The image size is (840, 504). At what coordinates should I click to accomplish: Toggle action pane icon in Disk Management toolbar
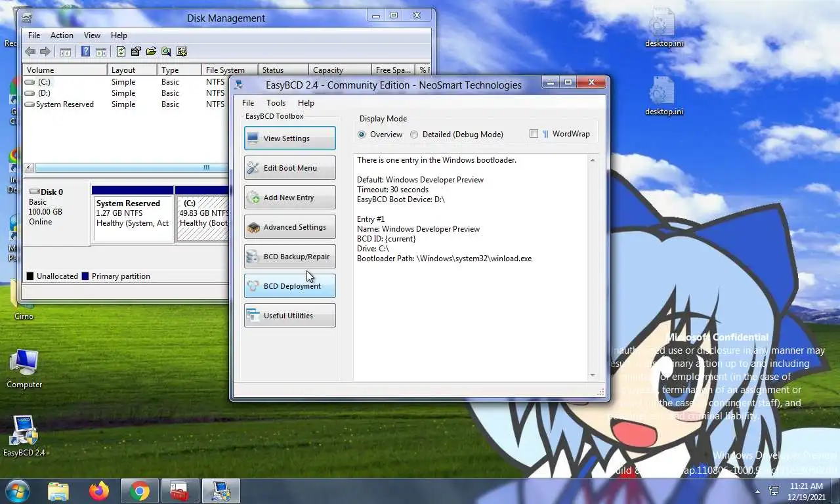coord(100,52)
